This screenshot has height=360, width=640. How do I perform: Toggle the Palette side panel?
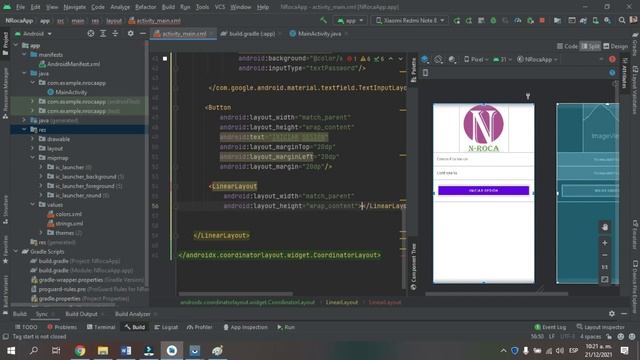coord(413,69)
